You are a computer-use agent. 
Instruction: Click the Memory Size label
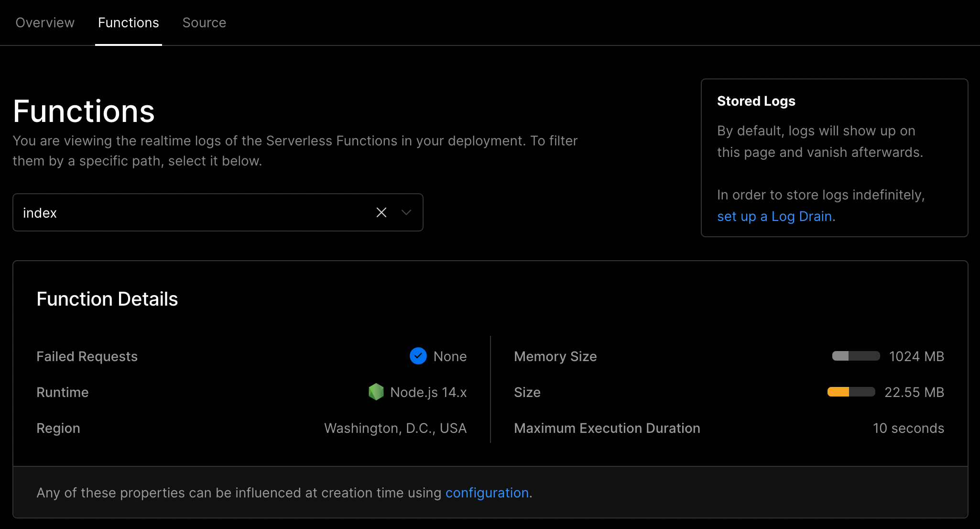click(555, 356)
